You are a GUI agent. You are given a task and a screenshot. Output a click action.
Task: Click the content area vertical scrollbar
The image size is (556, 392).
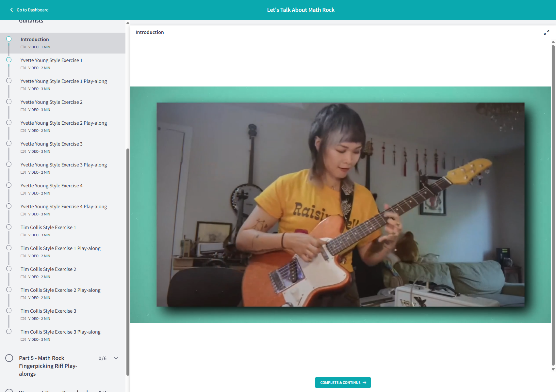click(x=553, y=205)
